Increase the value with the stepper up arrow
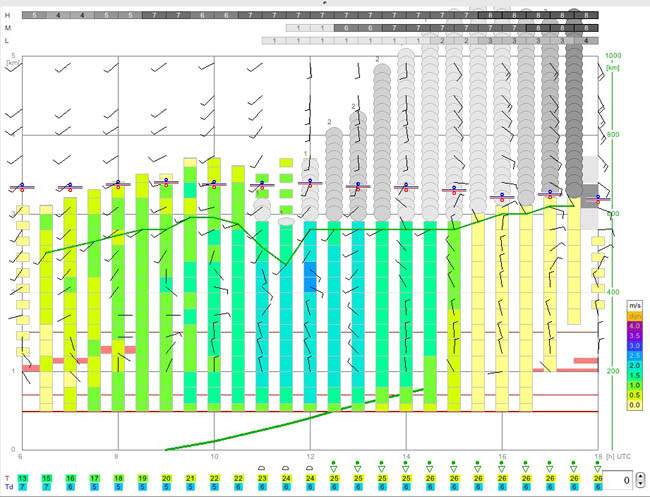Image resolution: width=650 pixels, height=497 pixels. click(x=641, y=477)
